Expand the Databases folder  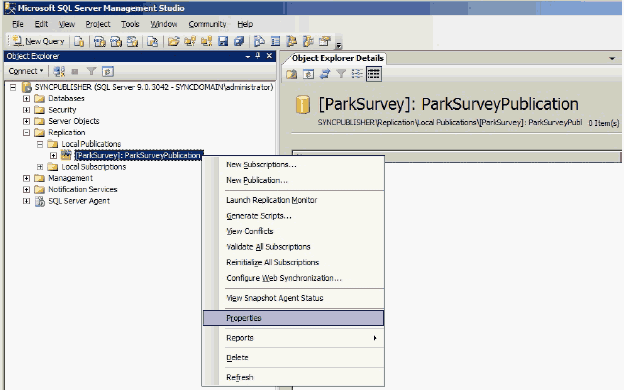pyautogui.click(x=26, y=98)
